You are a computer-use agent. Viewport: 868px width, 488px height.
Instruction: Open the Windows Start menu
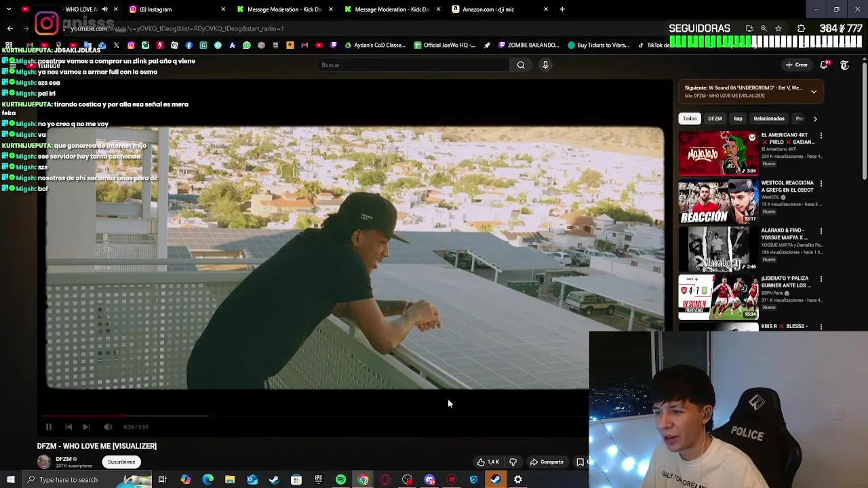pos(11,480)
